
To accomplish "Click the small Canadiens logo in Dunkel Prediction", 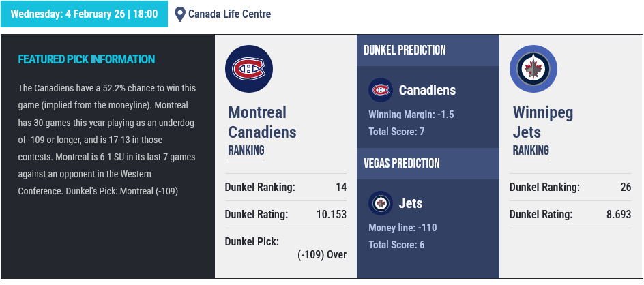I will click(x=381, y=90).
